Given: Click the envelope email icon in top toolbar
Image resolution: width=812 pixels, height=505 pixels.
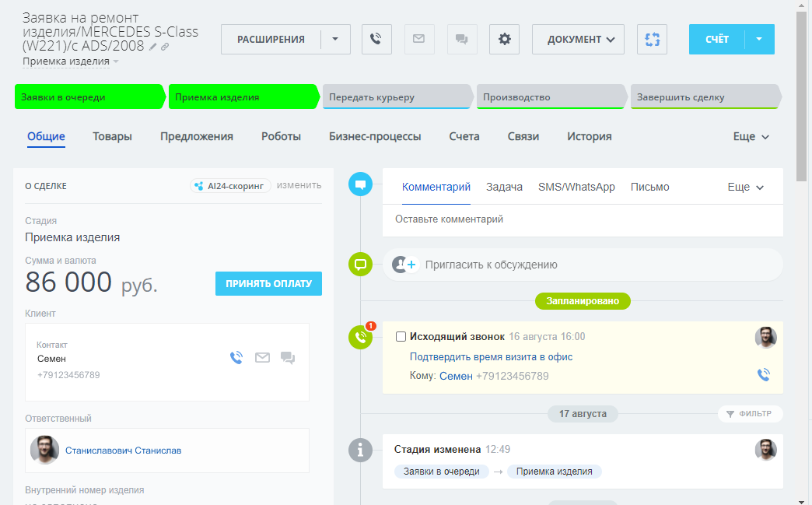Looking at the screenshot, I should [x=419, y=40].
